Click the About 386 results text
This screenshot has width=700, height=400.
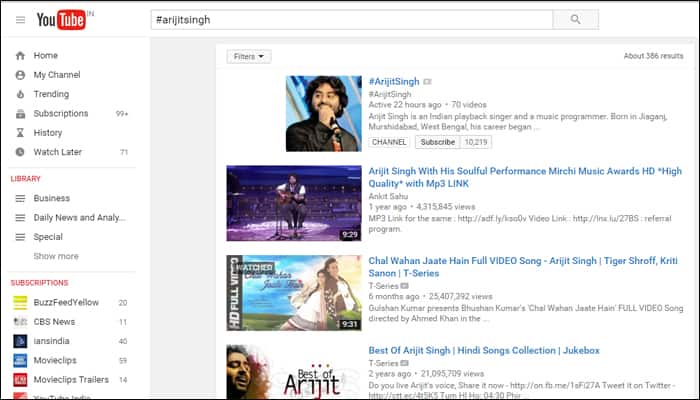point(654,56)
